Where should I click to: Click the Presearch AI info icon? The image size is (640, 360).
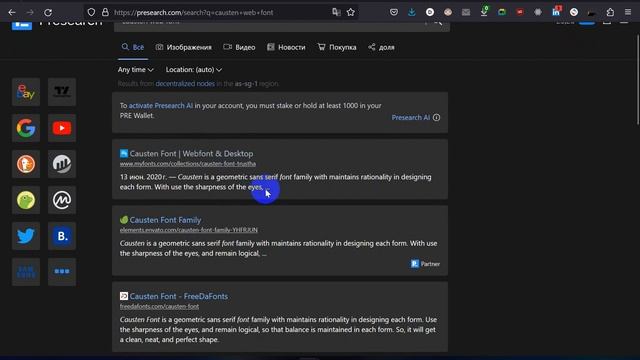[436, 118]
